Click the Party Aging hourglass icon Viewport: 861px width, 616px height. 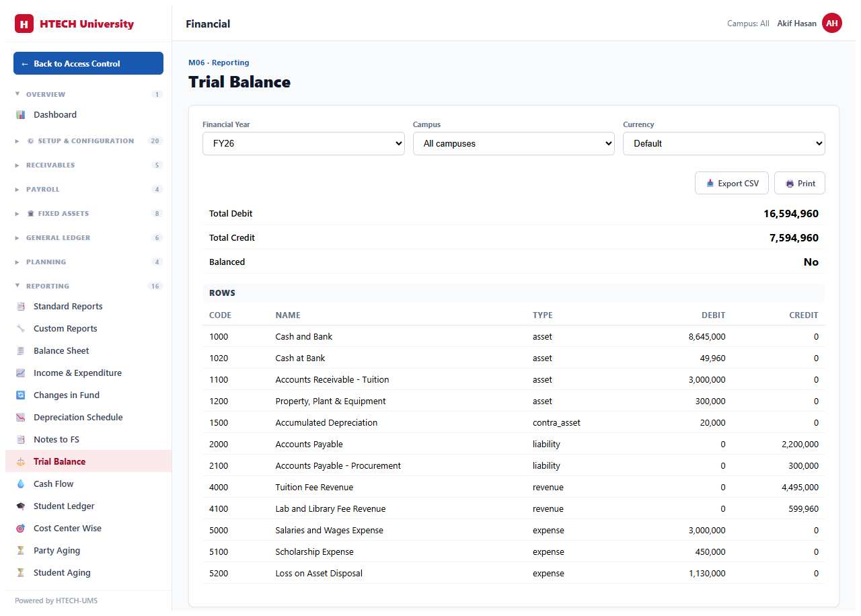[x=20, y=551]
